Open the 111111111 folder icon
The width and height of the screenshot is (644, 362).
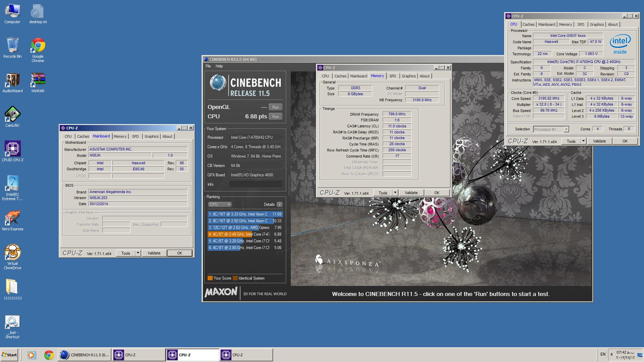[x=12, y=289]
